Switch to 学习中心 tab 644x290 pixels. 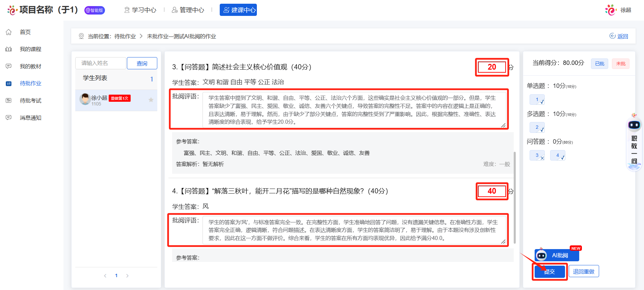140,10
